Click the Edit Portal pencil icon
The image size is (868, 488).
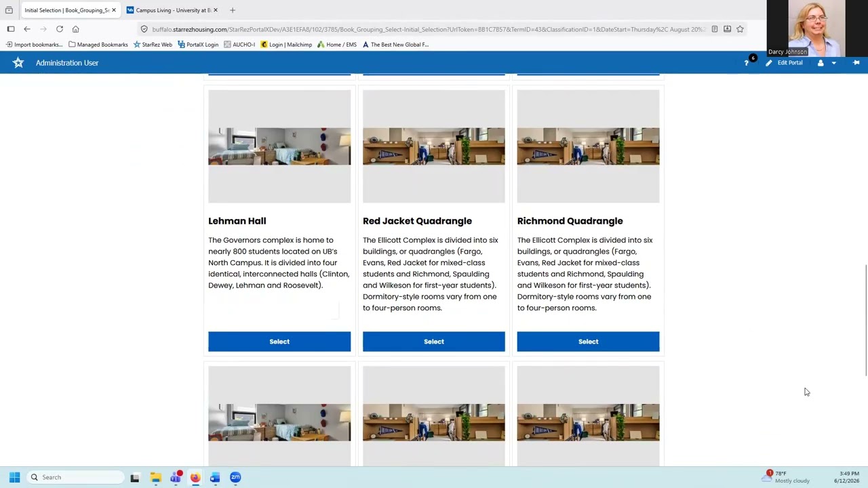[768, 63]
